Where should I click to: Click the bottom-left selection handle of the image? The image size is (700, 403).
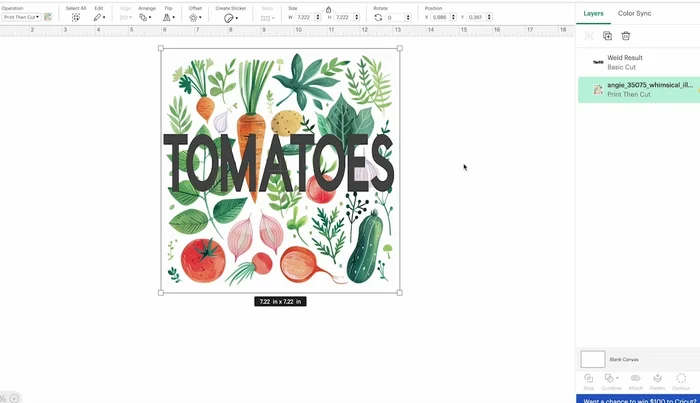[161, 293]
